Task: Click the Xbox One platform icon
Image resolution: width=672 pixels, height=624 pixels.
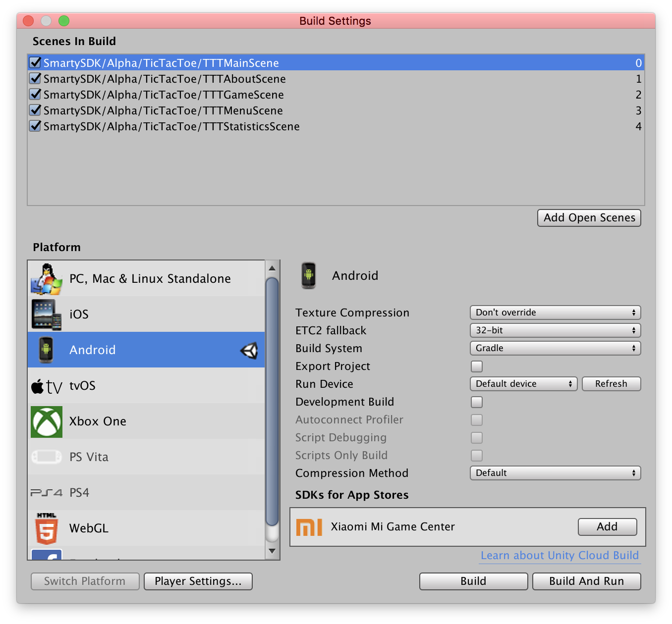Action: [46, 421]
